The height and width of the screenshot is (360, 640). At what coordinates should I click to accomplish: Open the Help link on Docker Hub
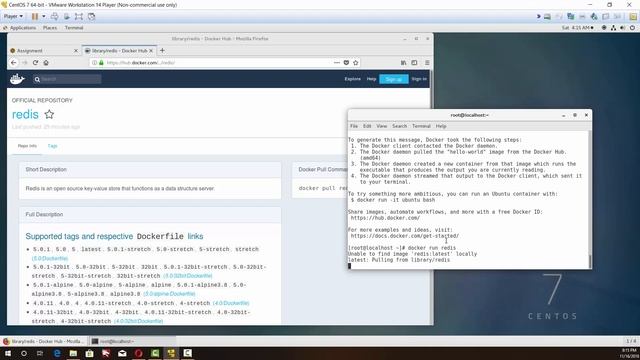tap(371, 79)
